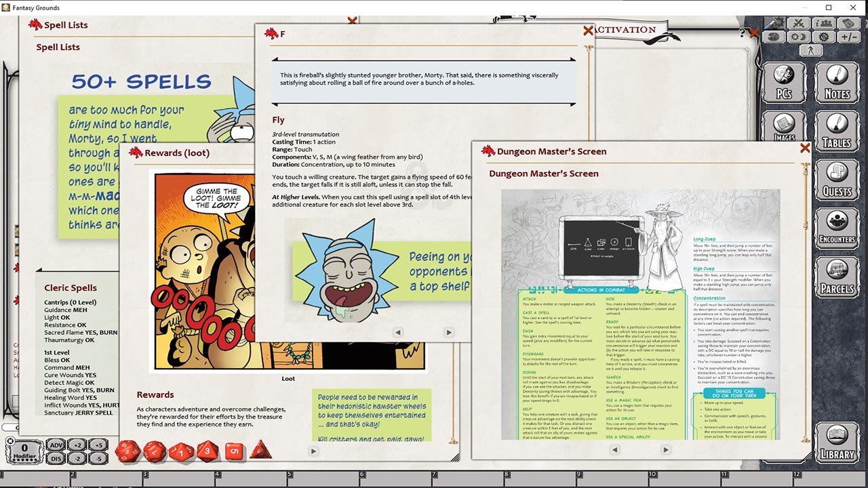Click the sun and moon calendar icon
Viewport: 868px width, 488px height.
click(x=800, y=37)
